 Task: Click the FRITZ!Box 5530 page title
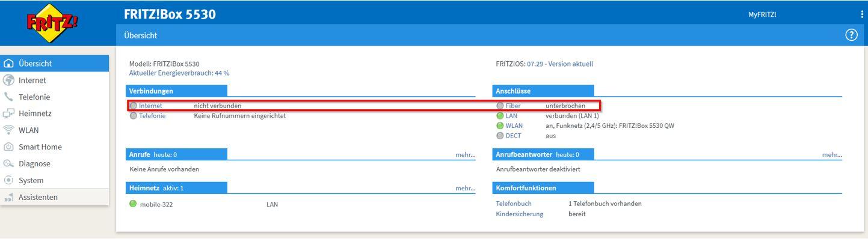[x=170, y=14]
